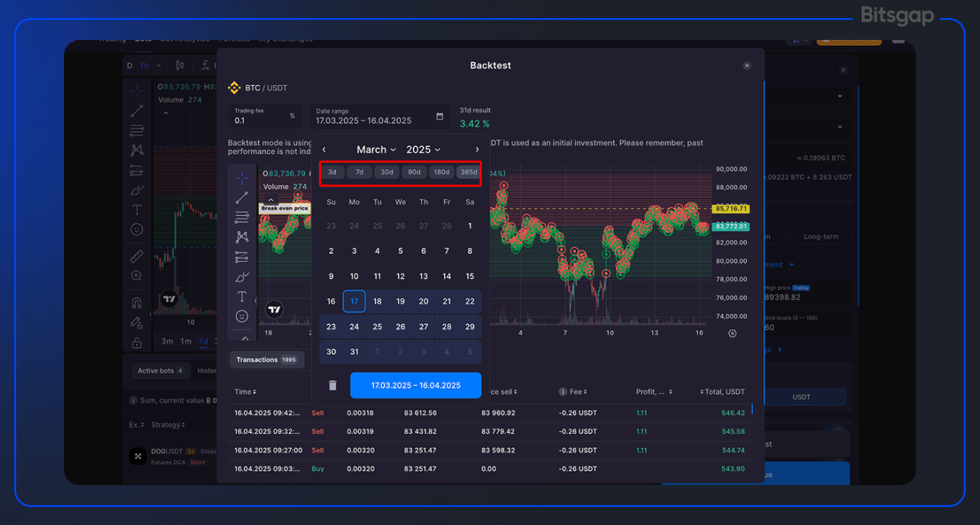Open horizontal lines tool in Backtest chart toolbar

pyautogui.click(x=242, y=218)
